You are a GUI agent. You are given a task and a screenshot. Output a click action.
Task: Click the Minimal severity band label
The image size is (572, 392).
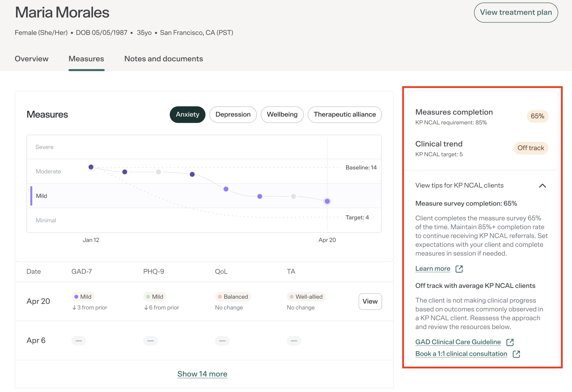pos(46,220)
